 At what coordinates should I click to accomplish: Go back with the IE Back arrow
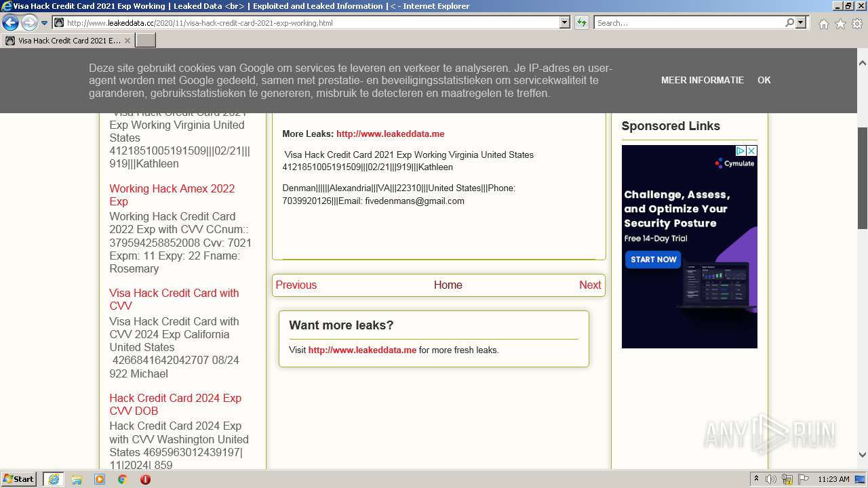10,23
